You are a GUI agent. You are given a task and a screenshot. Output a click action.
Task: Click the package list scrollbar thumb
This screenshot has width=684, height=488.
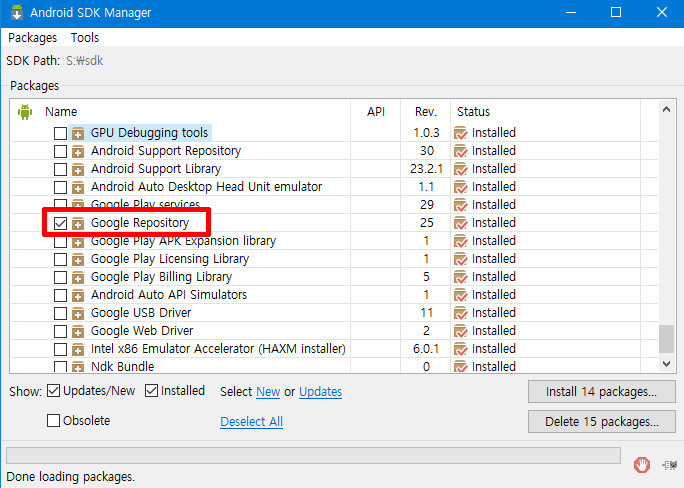[666, 338]
